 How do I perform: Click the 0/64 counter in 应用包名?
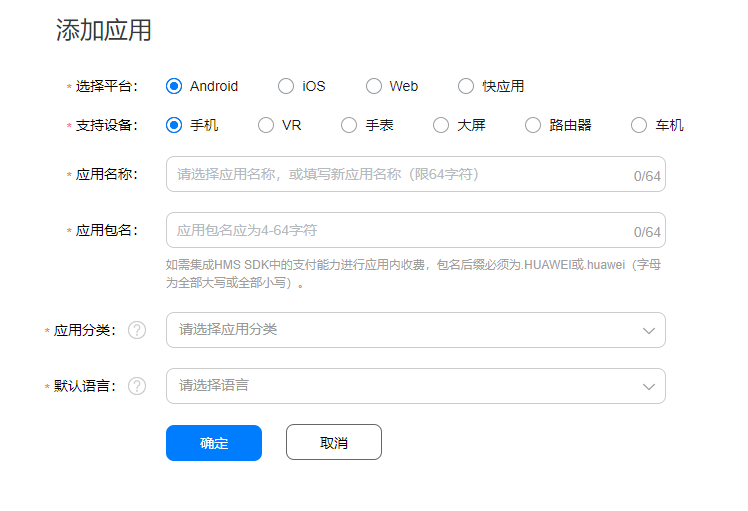pos(647,232)
